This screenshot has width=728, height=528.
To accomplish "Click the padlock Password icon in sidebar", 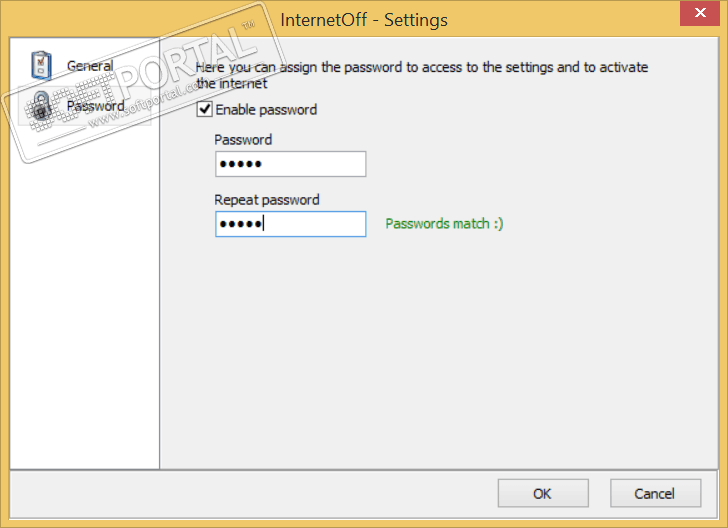I will coord(41,106).
